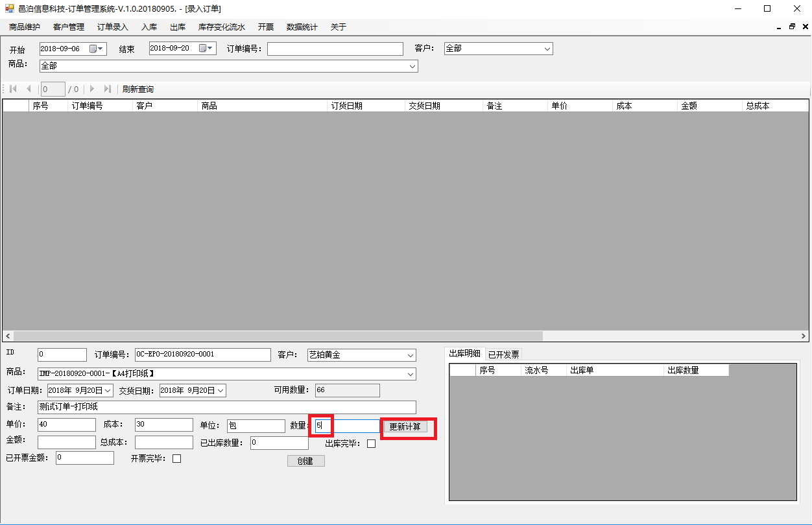Open the order form 客户 dropdown 艺铂黄金

coord(411,355)
